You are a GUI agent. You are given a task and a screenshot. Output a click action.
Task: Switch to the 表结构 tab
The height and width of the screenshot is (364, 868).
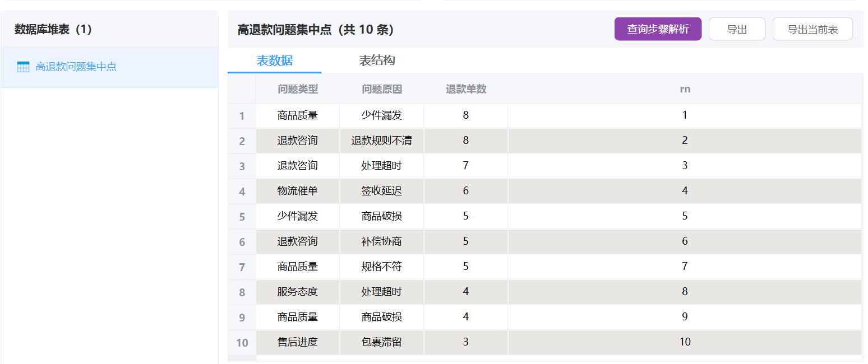377,60
